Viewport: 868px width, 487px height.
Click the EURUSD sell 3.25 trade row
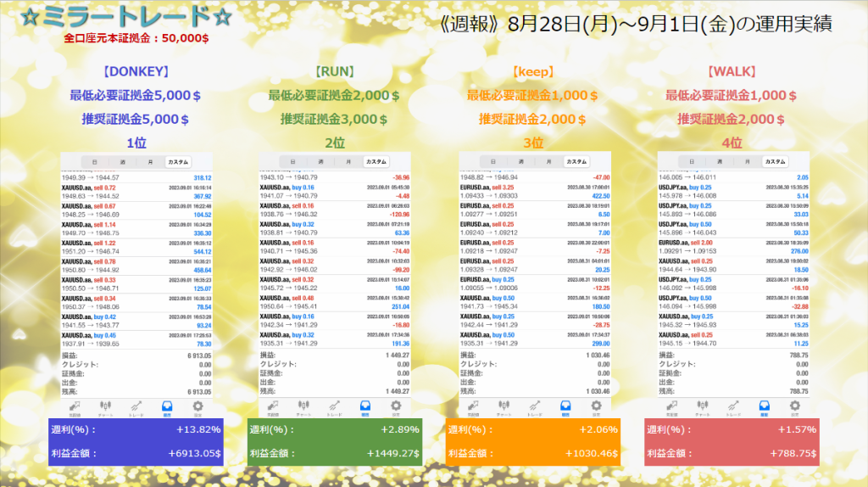click(x=534, y=190)
